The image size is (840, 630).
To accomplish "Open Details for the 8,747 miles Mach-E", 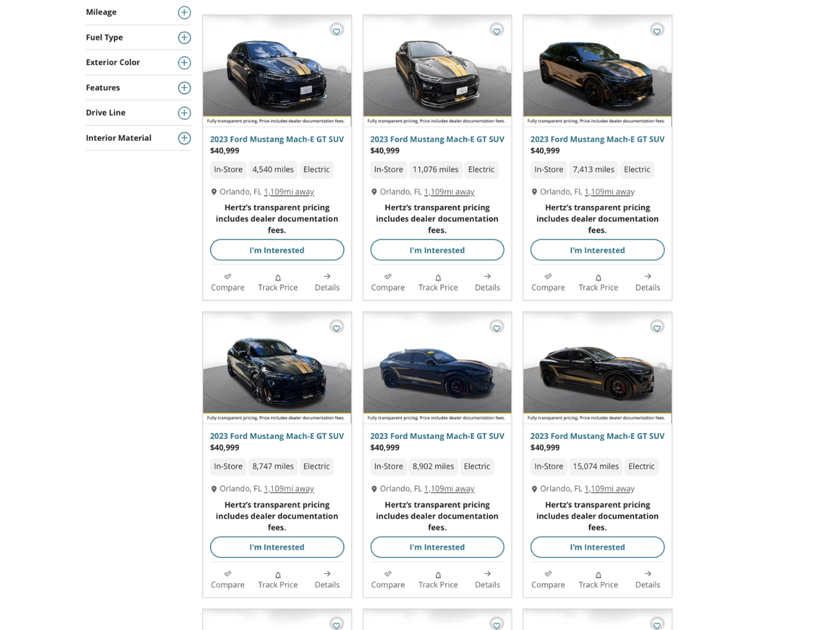I will [x=327, y=579].
